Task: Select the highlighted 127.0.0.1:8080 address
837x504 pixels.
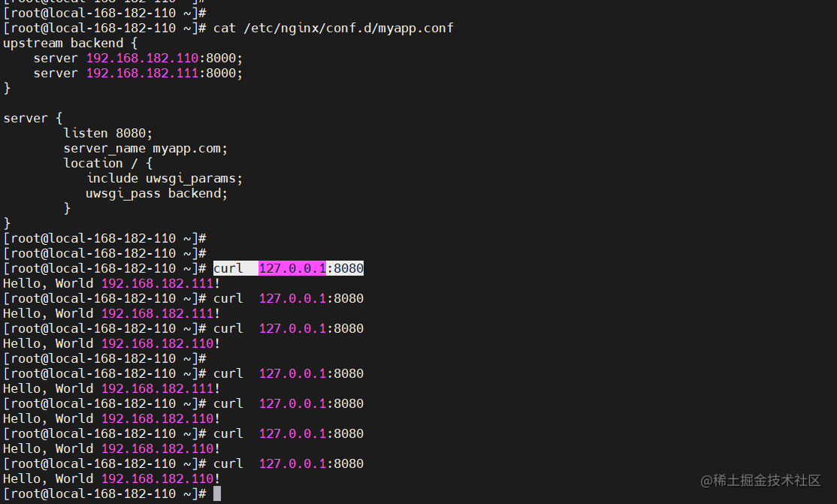Action: [310, 268]
